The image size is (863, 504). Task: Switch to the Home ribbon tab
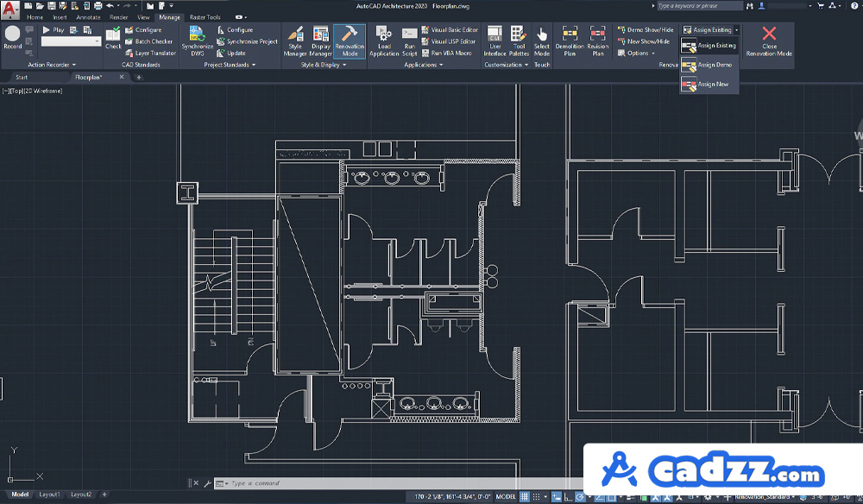pos(35,17)
